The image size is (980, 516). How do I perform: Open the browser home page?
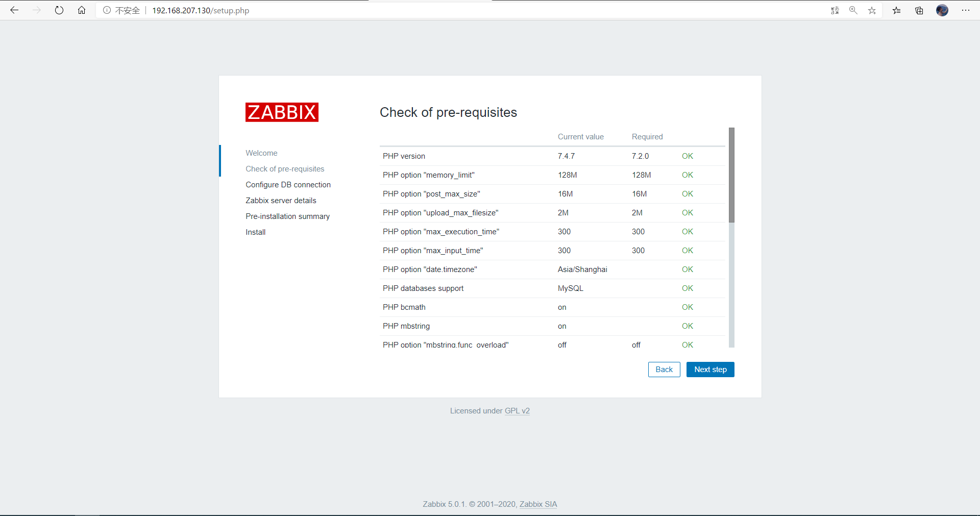(x=82, y=10)
